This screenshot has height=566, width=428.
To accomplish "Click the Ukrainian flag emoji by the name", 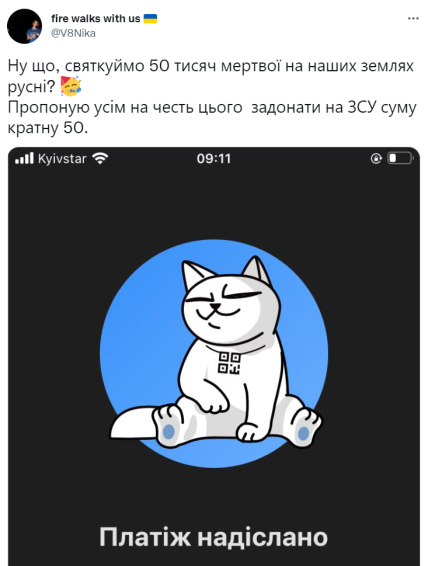I will coord(150,18).
